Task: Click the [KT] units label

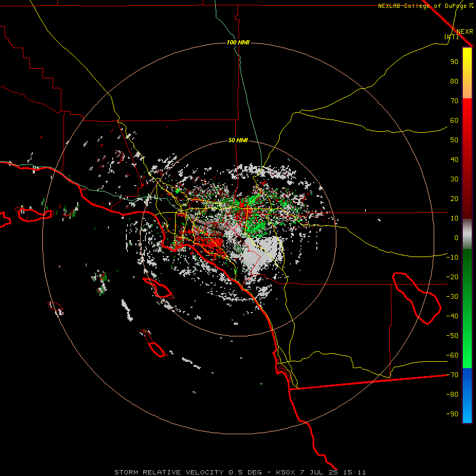Action: point(452,36)
